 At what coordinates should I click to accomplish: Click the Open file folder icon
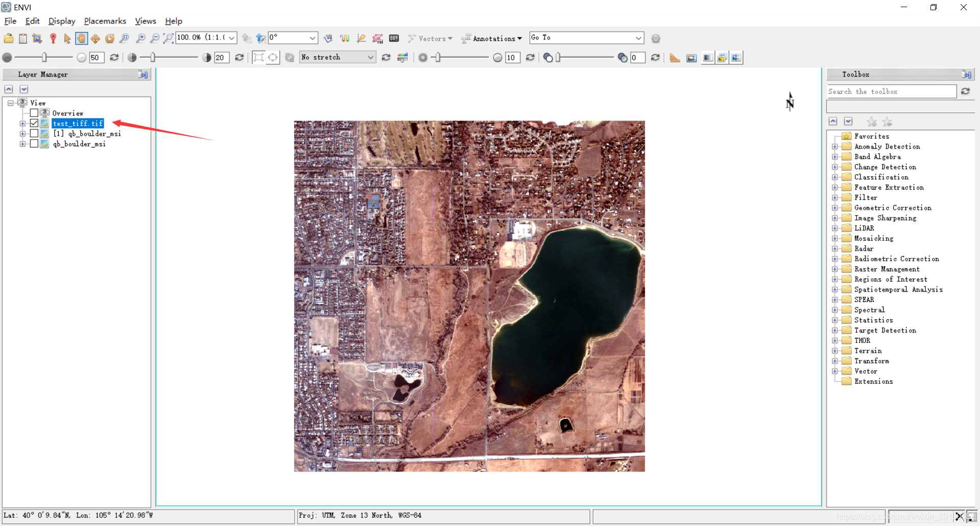(9, 38)
